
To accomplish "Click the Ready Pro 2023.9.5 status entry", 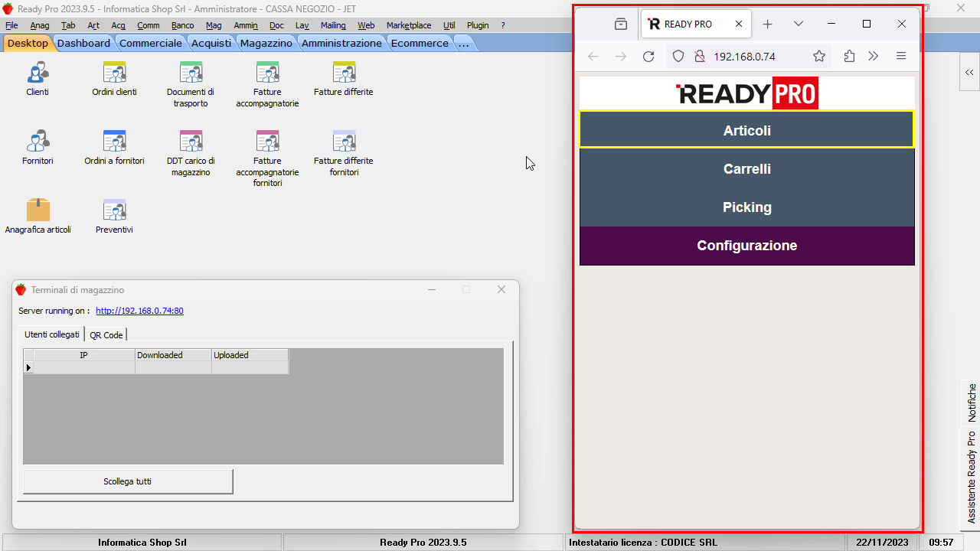I will pyautogui.click(x=423, y=543).
